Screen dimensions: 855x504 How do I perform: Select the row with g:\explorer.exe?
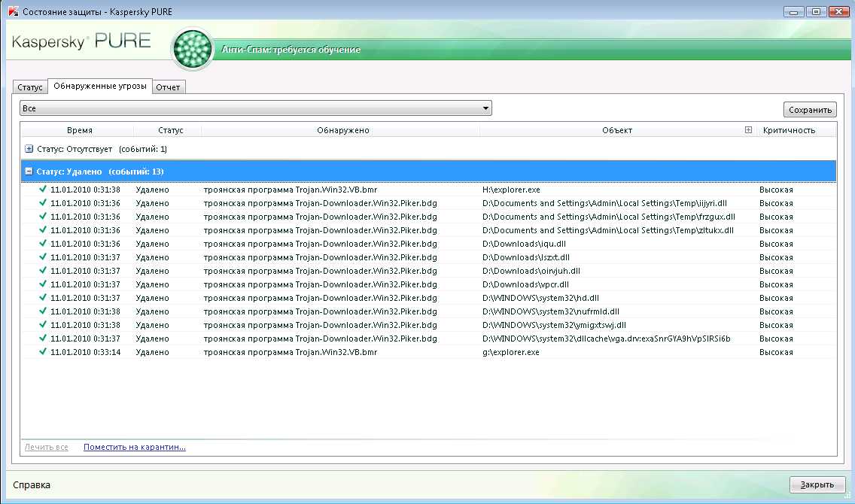tap(428, 352)
